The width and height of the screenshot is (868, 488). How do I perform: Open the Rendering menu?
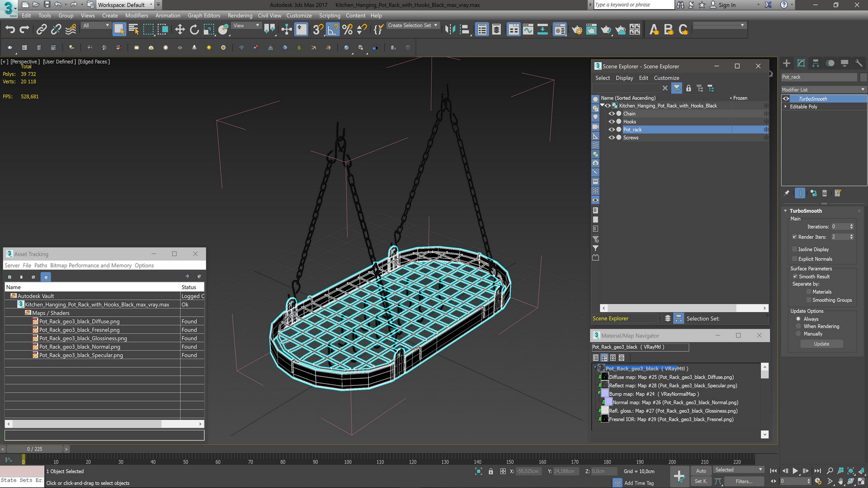click(x=240, y=15)
